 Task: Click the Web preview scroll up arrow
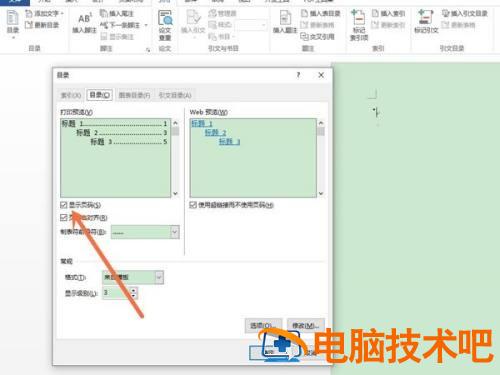point(321,123)
